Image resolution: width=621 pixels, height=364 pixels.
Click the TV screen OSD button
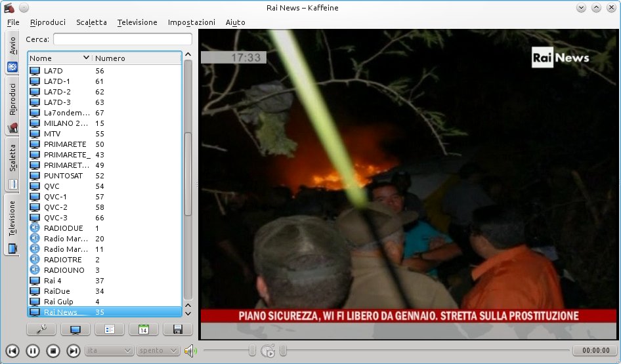tap(75, 329)
